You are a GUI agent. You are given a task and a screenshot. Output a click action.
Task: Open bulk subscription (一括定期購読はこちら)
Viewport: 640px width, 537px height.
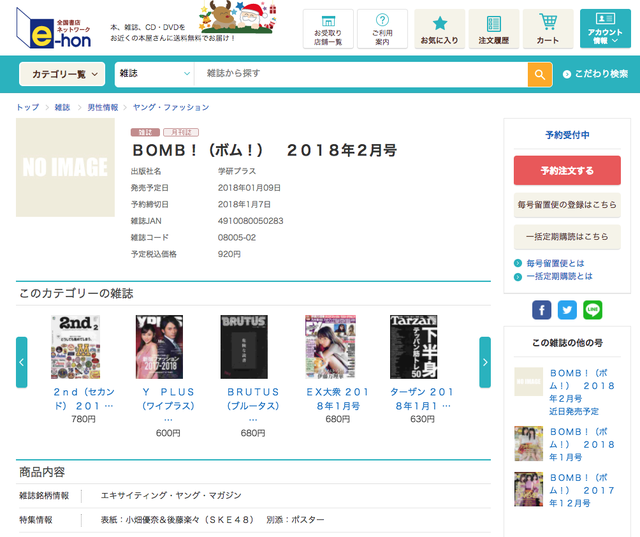[x=567, y=237]
